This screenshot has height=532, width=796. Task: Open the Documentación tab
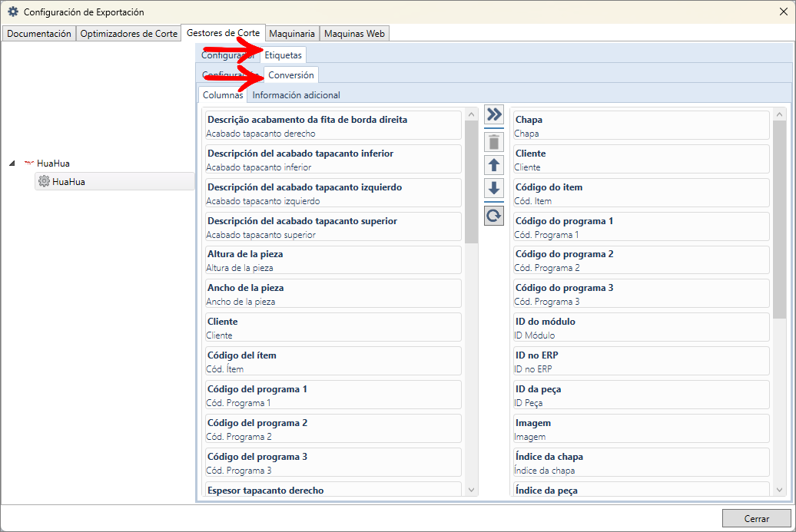[x=39, y=34]
